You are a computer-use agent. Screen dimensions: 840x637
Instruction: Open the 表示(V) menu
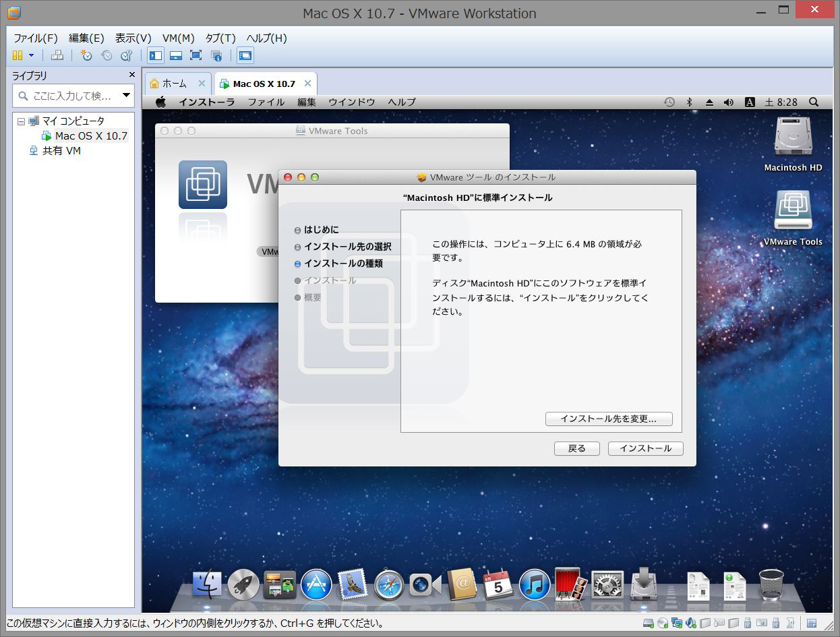pyautogui.click(x=133, y=38)
